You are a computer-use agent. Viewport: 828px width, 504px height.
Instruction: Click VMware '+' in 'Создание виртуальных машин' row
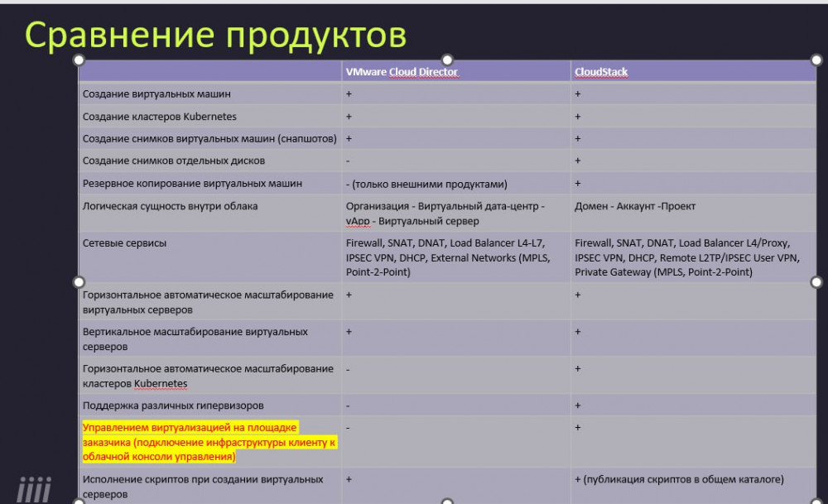pos(349,94)
